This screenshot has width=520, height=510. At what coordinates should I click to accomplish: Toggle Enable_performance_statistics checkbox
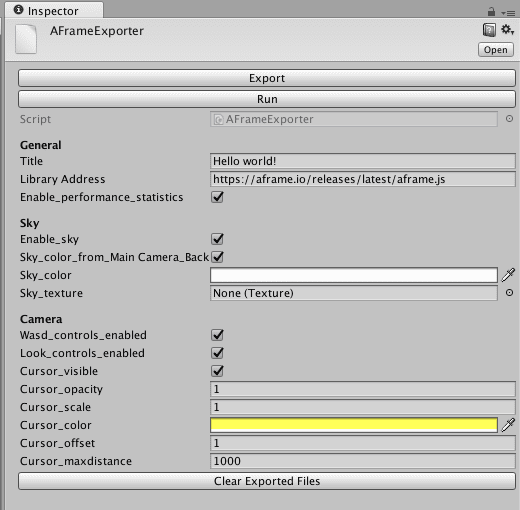pyautogui.click(x=217, y=197)
